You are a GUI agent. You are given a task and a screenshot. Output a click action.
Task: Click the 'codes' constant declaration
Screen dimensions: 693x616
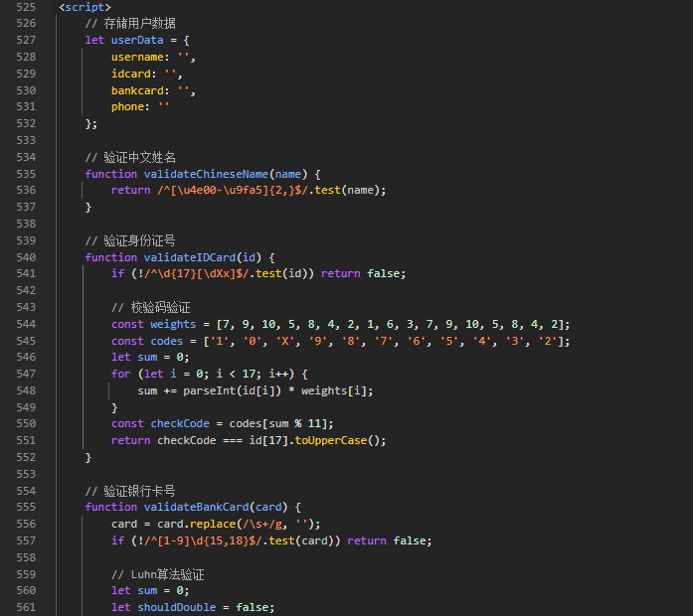pos(340,341)
